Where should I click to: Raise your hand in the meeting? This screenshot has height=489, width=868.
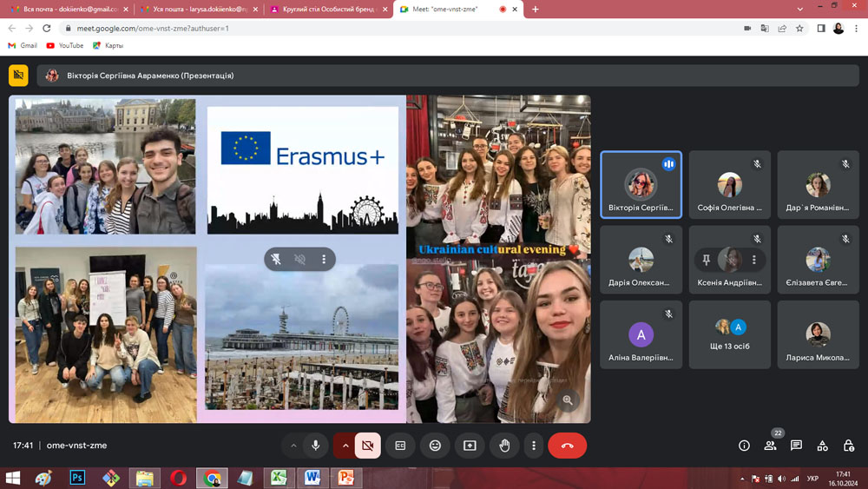click(x=504, y=446)
